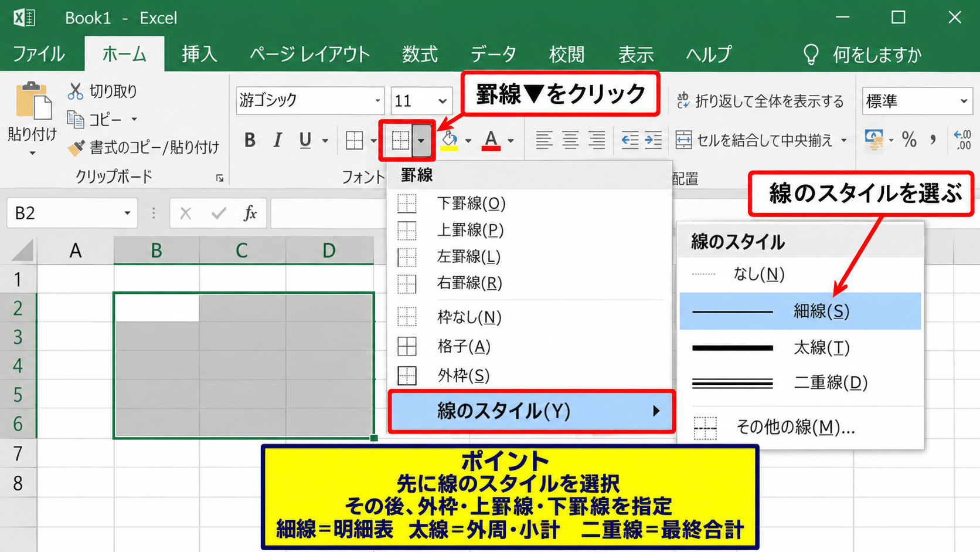Open the Name Box dropdown at B2

click(x=127, y=213)
